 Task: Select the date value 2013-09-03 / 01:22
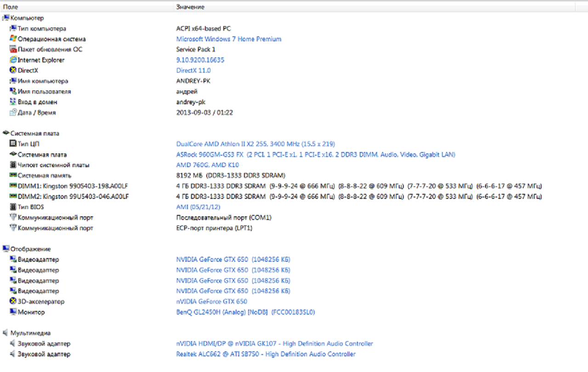coord(204,113)
